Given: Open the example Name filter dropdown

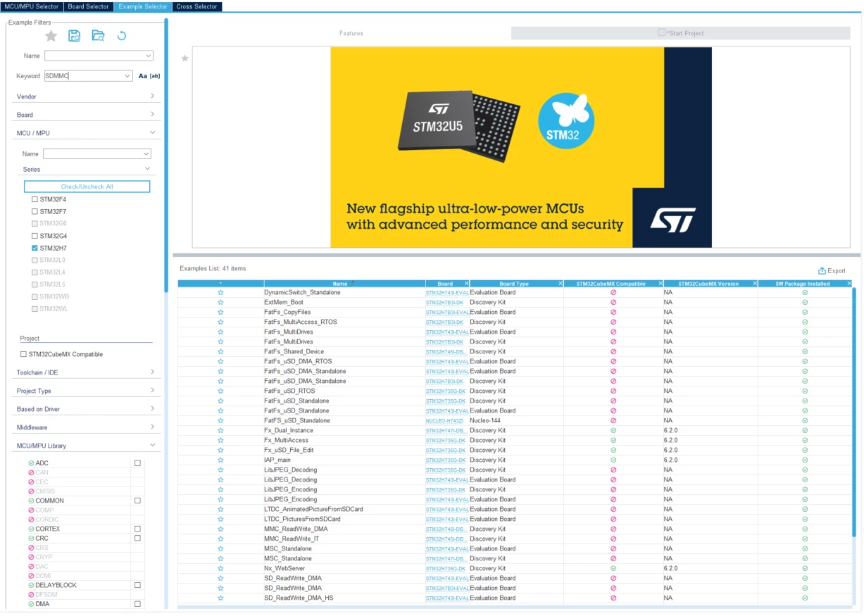Looking at the screenshot, I should (149, 56).
